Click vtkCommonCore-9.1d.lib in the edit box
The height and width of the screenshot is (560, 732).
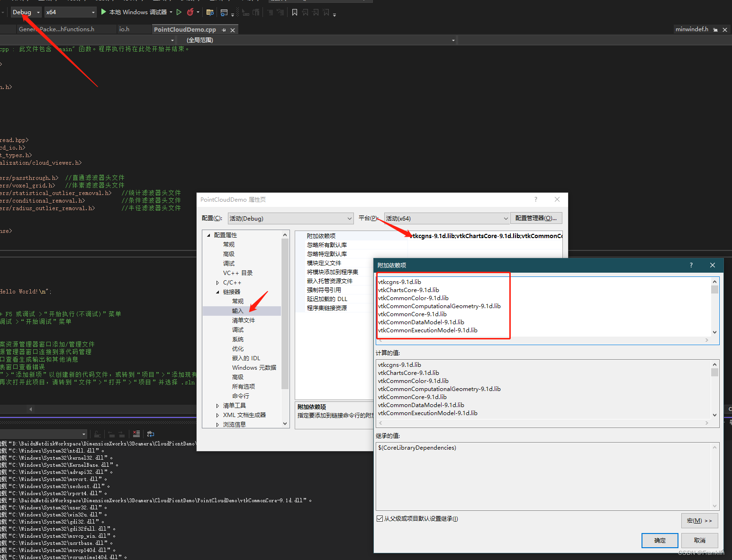pyautogui.click(x=412, y=314)
